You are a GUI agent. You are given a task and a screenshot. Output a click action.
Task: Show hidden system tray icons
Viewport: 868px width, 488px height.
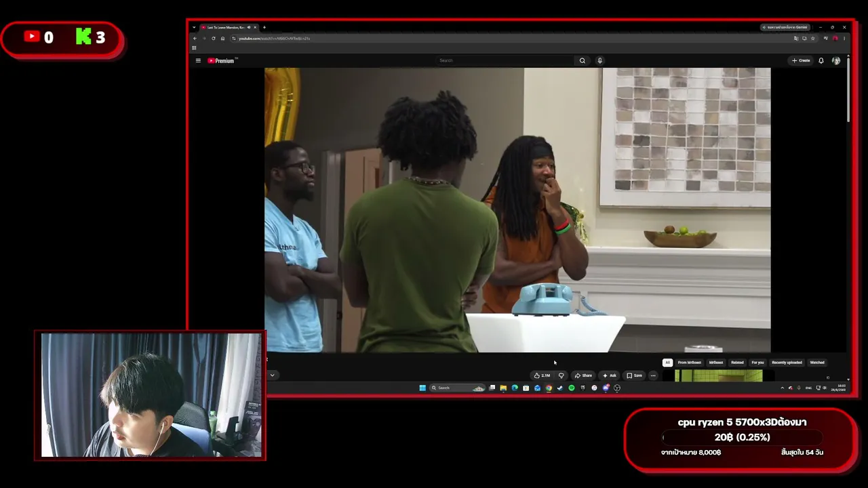782,388
